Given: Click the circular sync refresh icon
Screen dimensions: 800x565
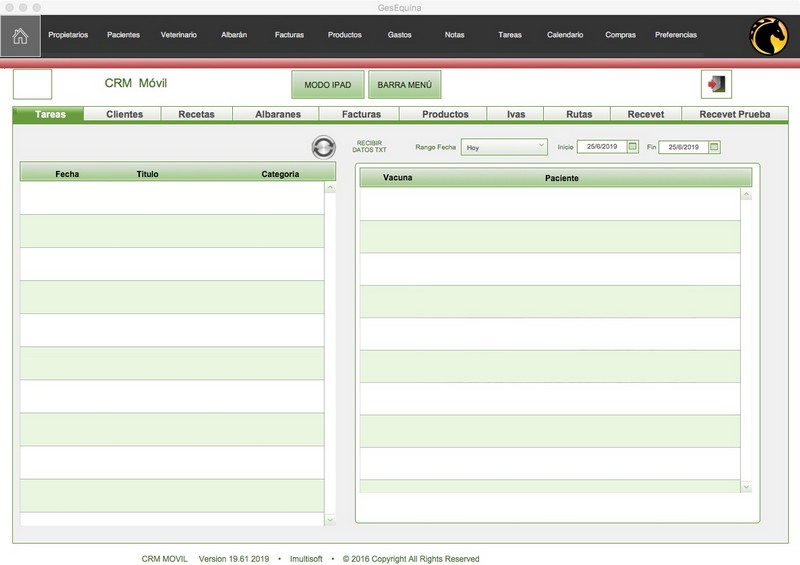Looking at the screenshot, I should click(324, 147).
